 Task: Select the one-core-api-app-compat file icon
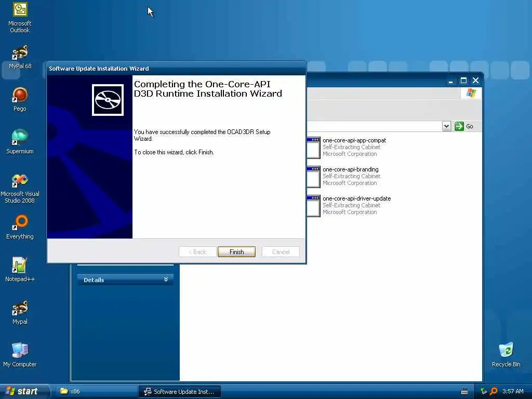pyautogui.click(x=313, y=147)
